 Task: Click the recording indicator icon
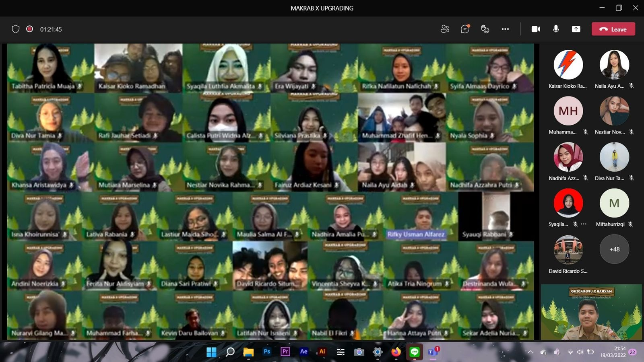coord(29,29)
